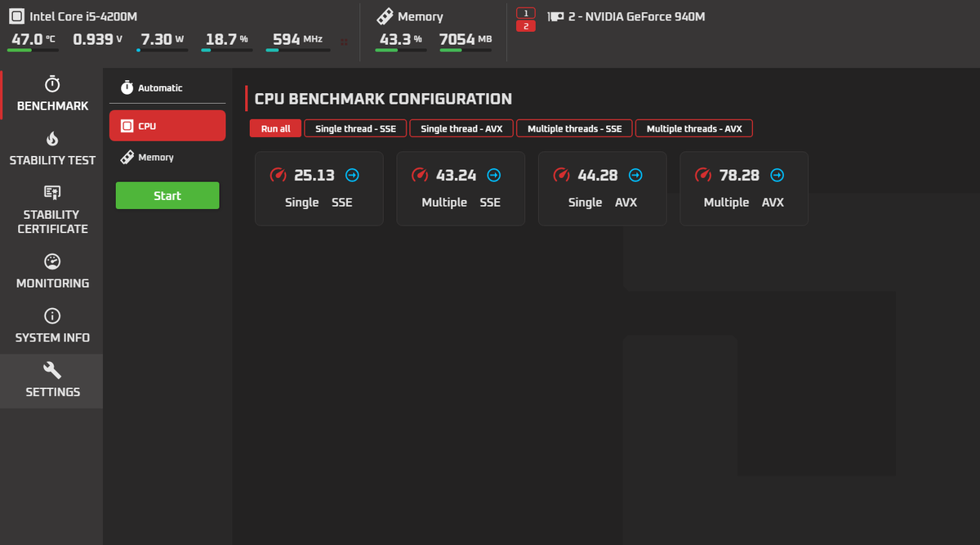Start the benchmark with the green Start button

point(167,195)
